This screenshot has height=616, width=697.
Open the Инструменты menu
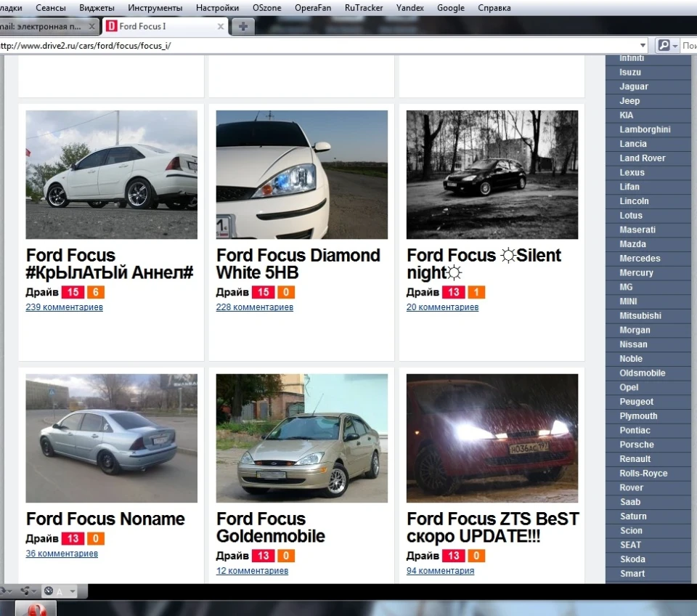point(155,8)
